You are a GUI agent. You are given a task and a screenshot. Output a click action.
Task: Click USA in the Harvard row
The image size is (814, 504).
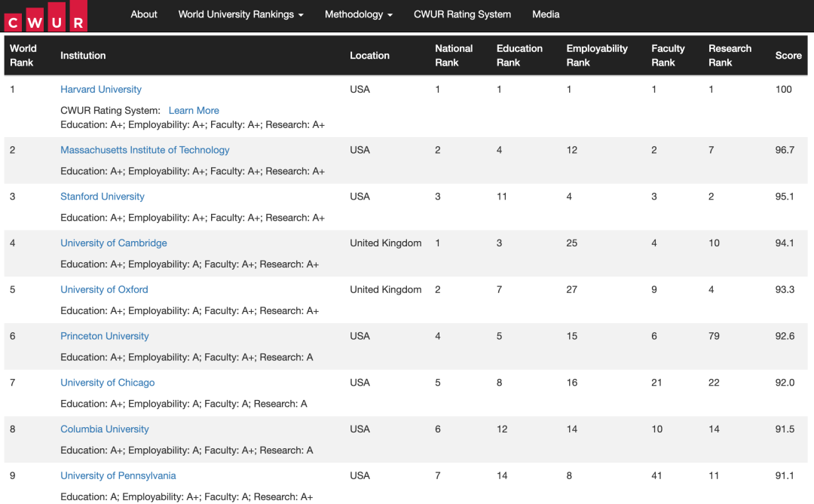pos(360,90)
